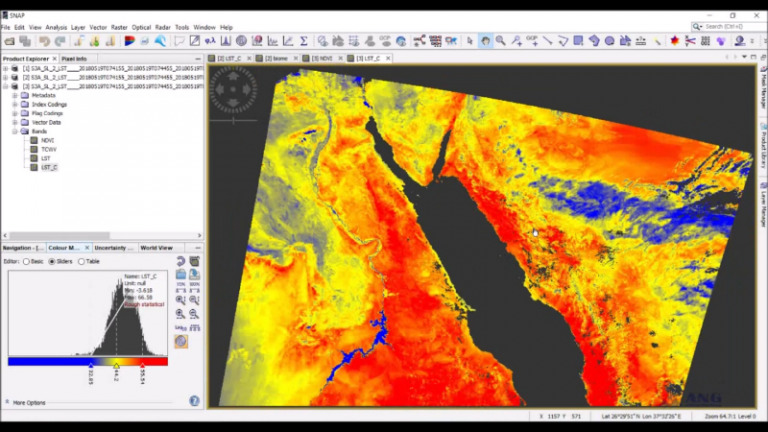Click the Reset colour palette arrow icon
The height and width of the screenshot is (432, 768).
pos(181,261)
